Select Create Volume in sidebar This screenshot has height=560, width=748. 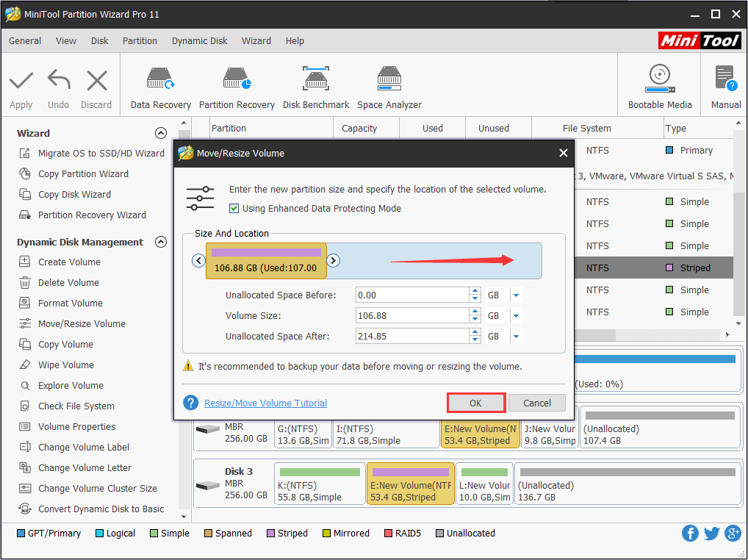pos(60,262)
